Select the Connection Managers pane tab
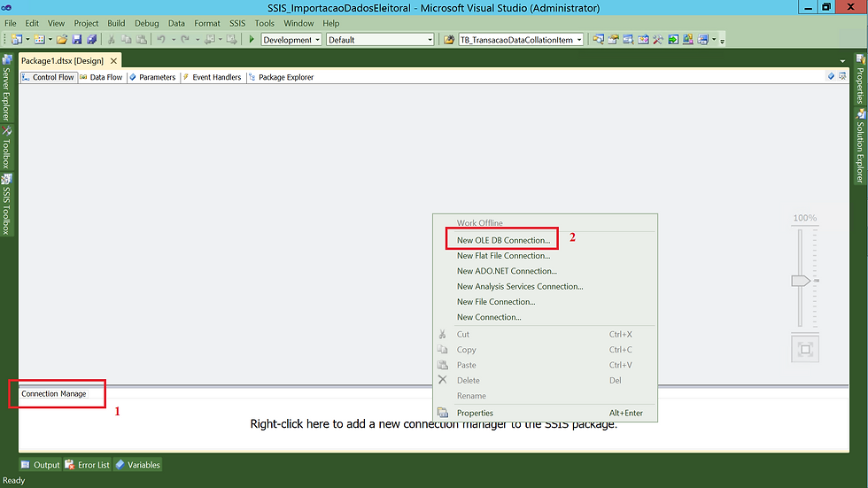 click(x=54, y=394)
